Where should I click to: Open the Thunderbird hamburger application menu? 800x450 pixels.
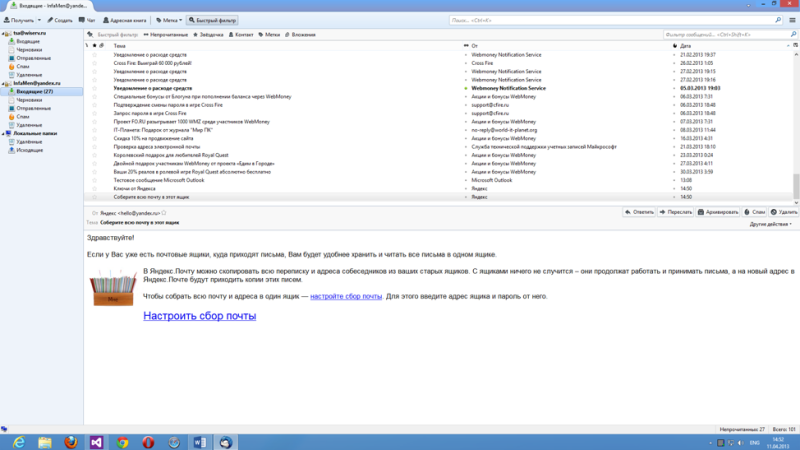click(x=790, y=19)
